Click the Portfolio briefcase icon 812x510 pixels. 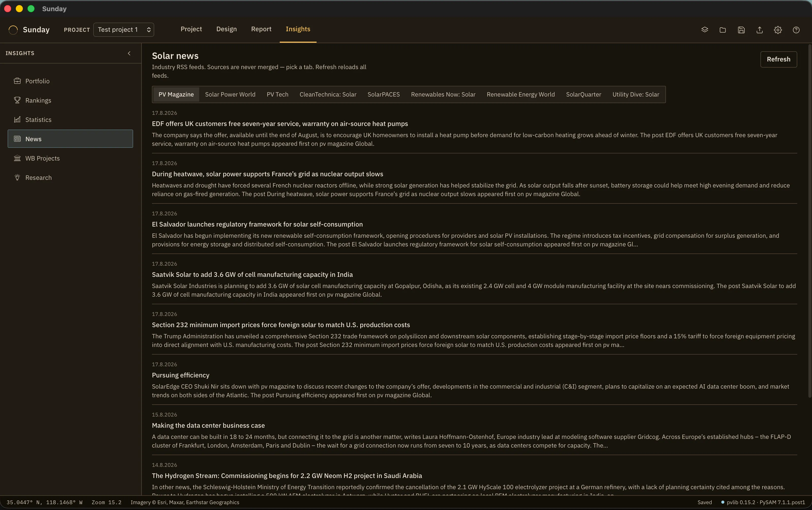(x=17, y=81)
